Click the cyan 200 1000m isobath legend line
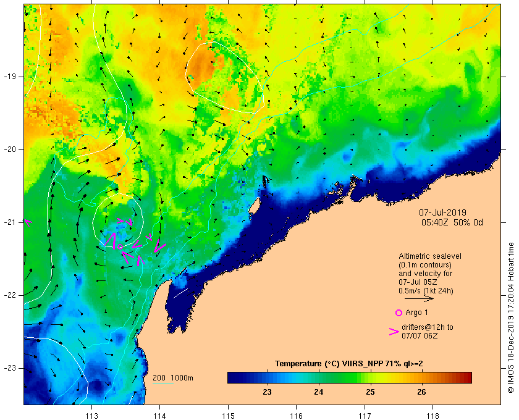 (163, 384)
